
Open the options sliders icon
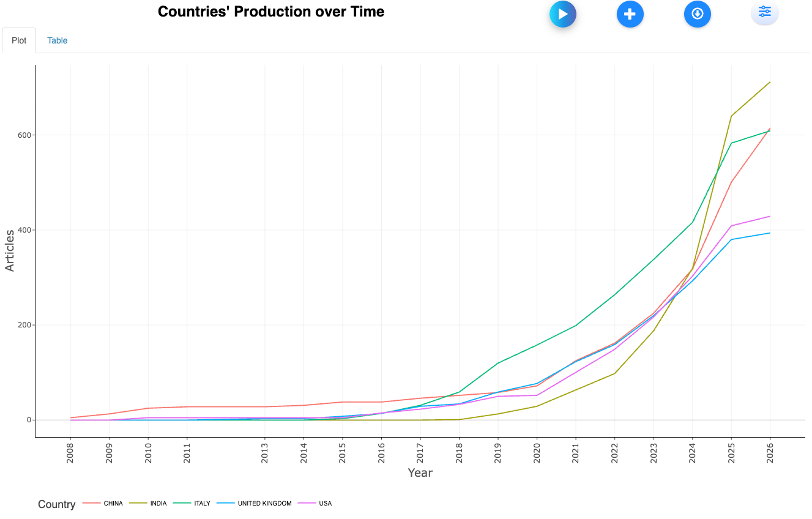764,12
